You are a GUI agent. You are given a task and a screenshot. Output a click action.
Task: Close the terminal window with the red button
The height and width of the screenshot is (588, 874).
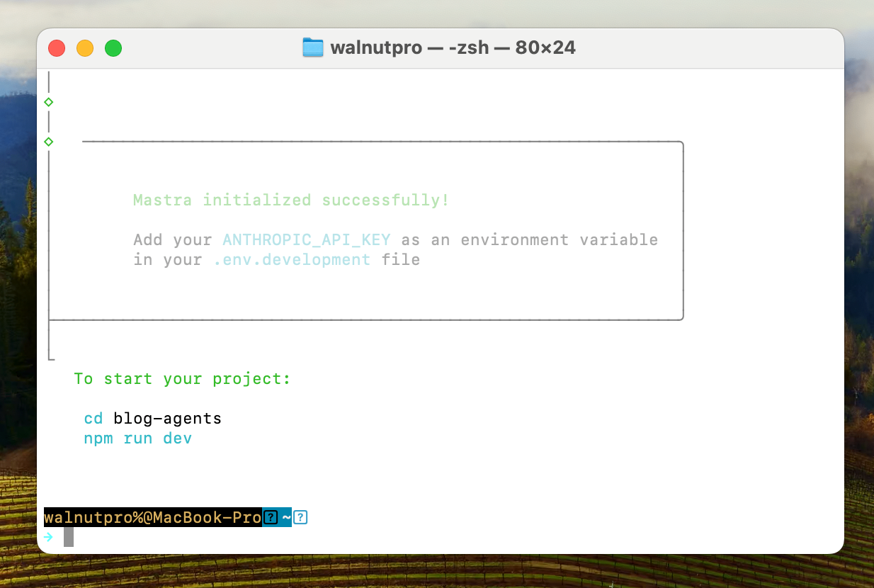[57, 48]
